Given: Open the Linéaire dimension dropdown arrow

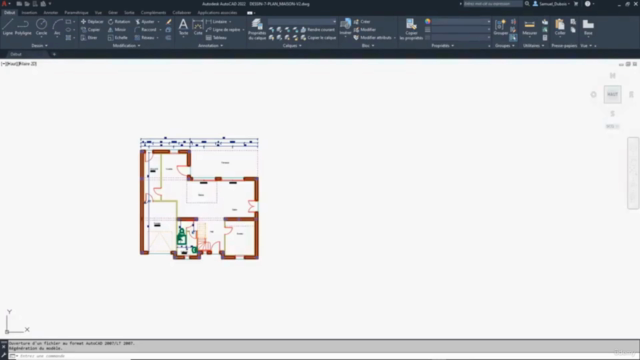Looking at the screenshot, I should point(230,22).
